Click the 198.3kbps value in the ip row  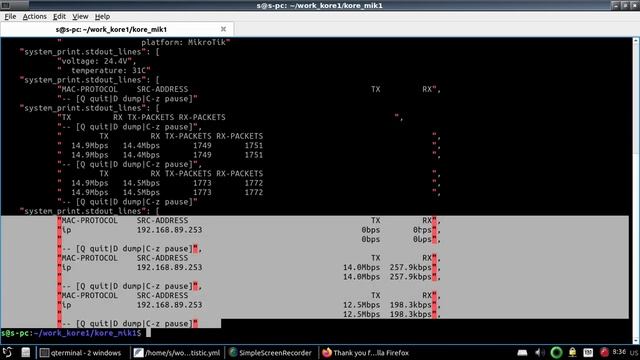click(x=410, y=305)
